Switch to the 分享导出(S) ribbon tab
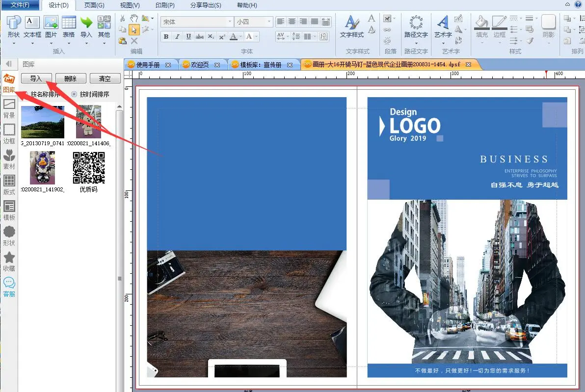585x392 pixels. (x=206, y=5)
